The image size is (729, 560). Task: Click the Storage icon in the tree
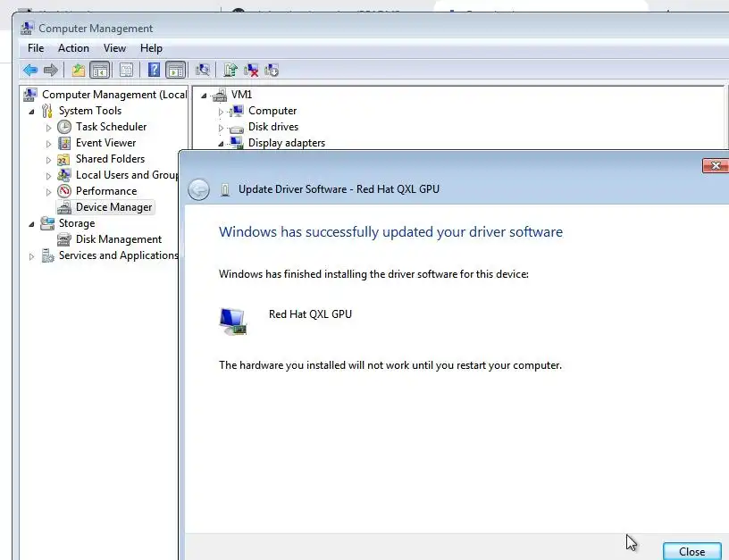(47, 223)
